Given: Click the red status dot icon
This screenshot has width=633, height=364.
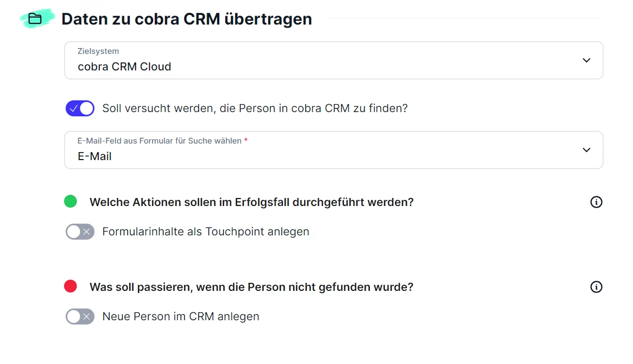Looking at the screenshot, I should pos(70,286).
